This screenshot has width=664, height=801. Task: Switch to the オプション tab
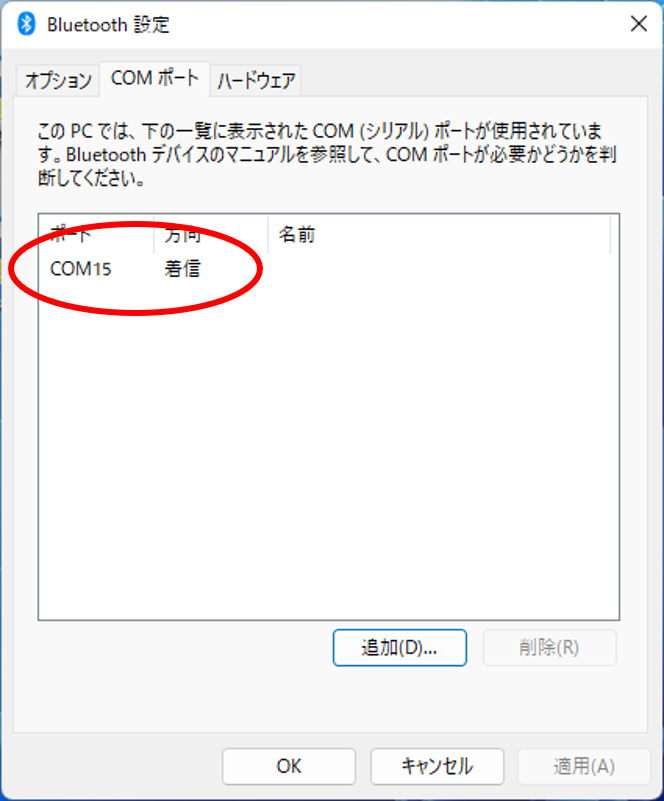click(58, 80)
